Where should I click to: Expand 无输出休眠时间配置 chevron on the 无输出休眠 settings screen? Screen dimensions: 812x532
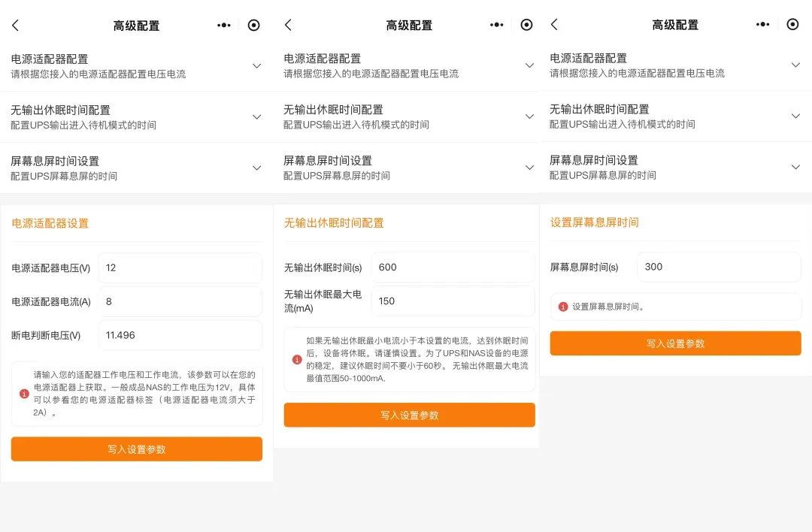(529, 116)
